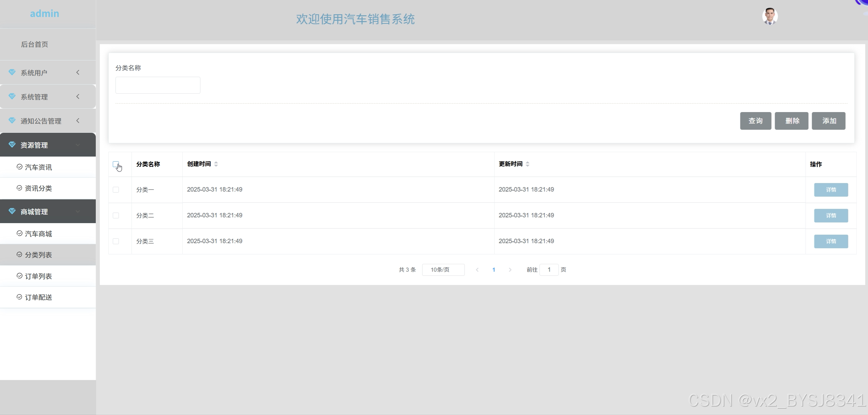Open 订单列表 in the sidebar

tap(38, 276)
